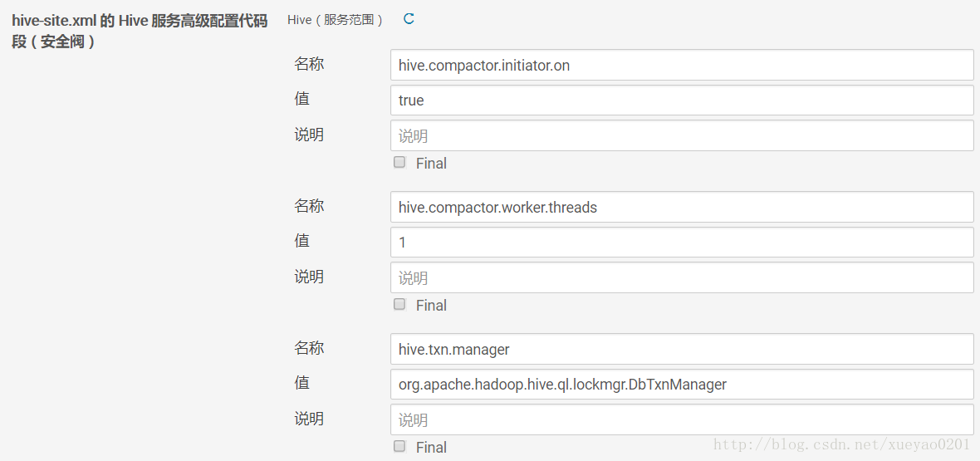Click the reset icon beside Hive (服务范围)
The height and width of the screenshot is (461, 980).
pyautogui.click(x=409, y=18)
